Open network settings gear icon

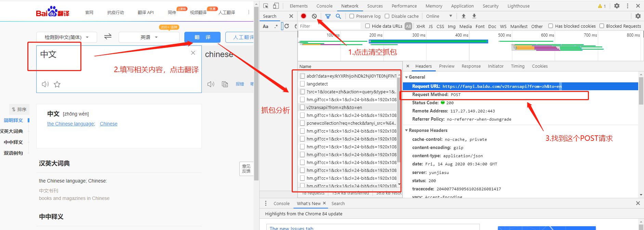pos(638,16)
